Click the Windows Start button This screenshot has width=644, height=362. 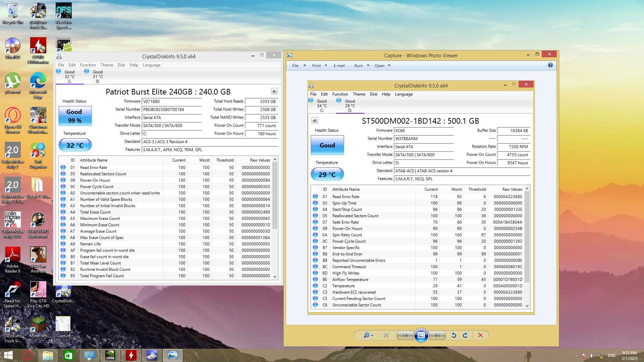click(x=8, y=355)
